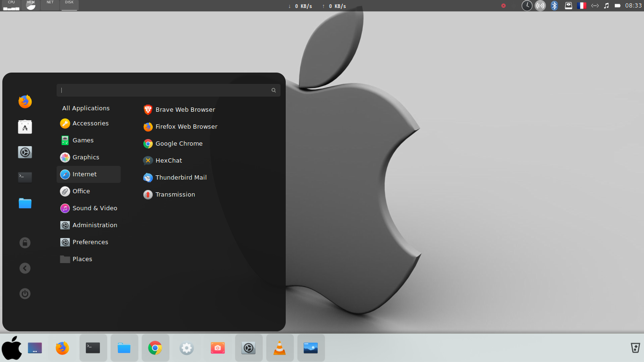Click the DISK monitor in the top panel

point(69,5)
